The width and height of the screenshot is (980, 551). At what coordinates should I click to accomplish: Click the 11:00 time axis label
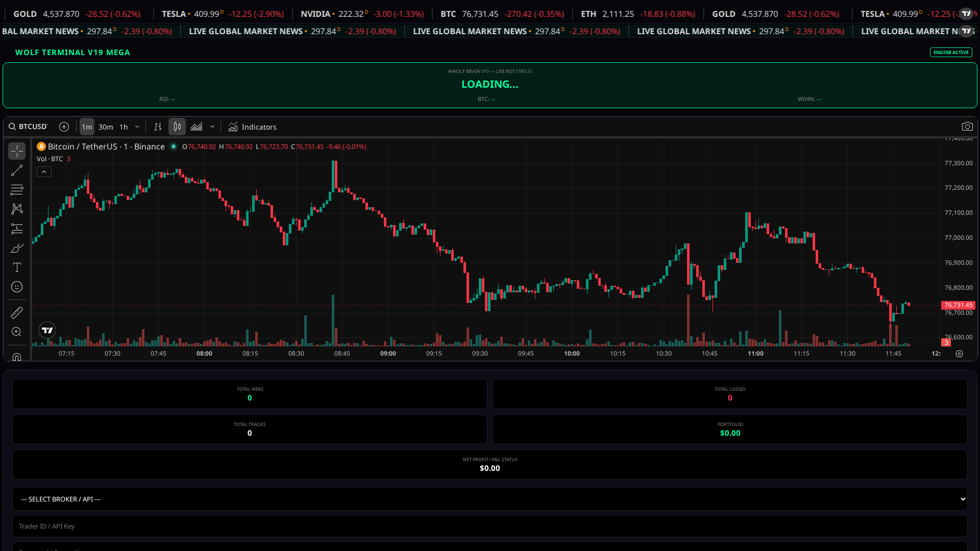click(x=755, y=354)
